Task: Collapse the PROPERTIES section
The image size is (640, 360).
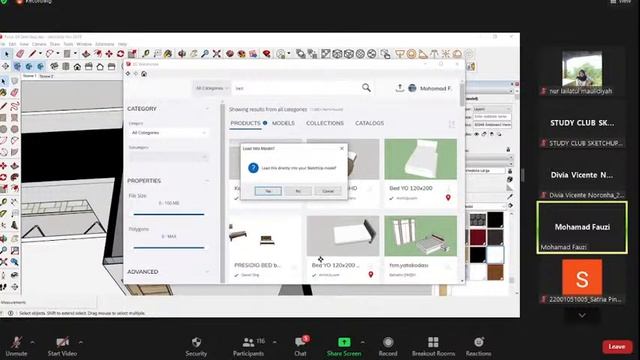Action: (207, 180)
